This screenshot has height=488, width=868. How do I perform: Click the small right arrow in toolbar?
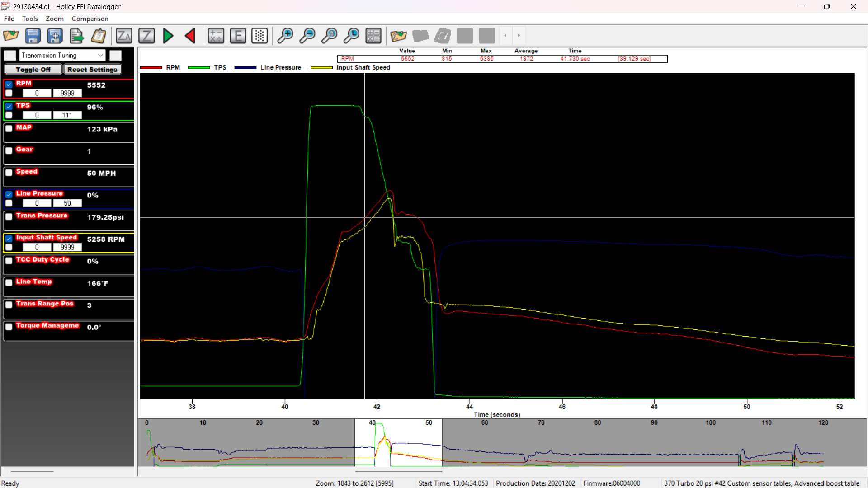click(x=519, y=36)
